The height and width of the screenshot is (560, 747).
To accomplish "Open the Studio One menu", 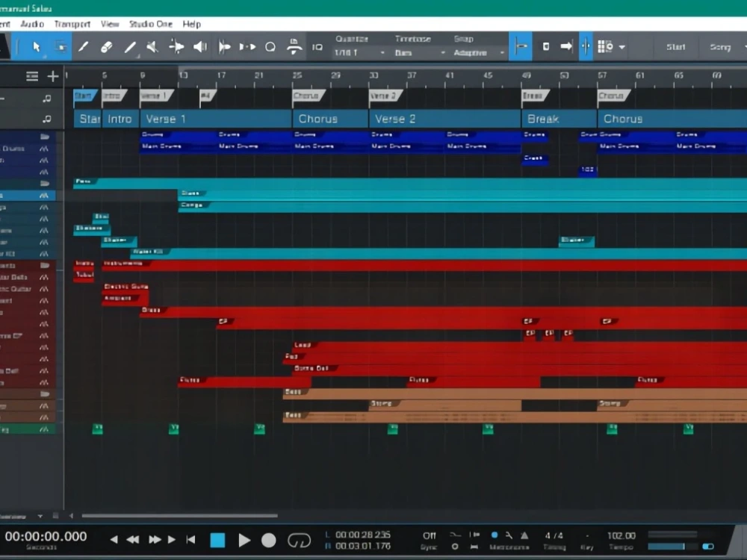I will 151,24.
